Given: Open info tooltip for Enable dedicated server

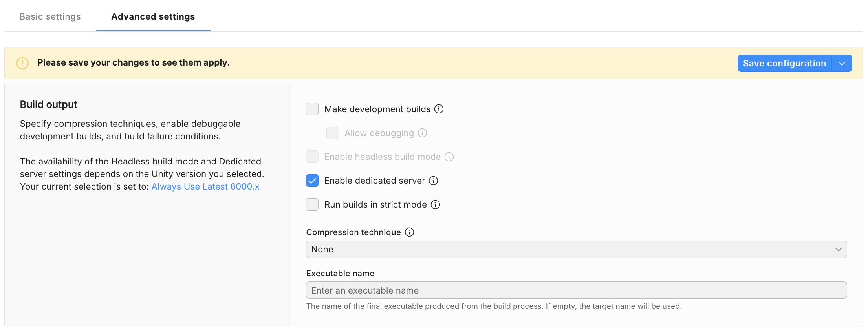Looking at the screenshot, I should [433, 181].
